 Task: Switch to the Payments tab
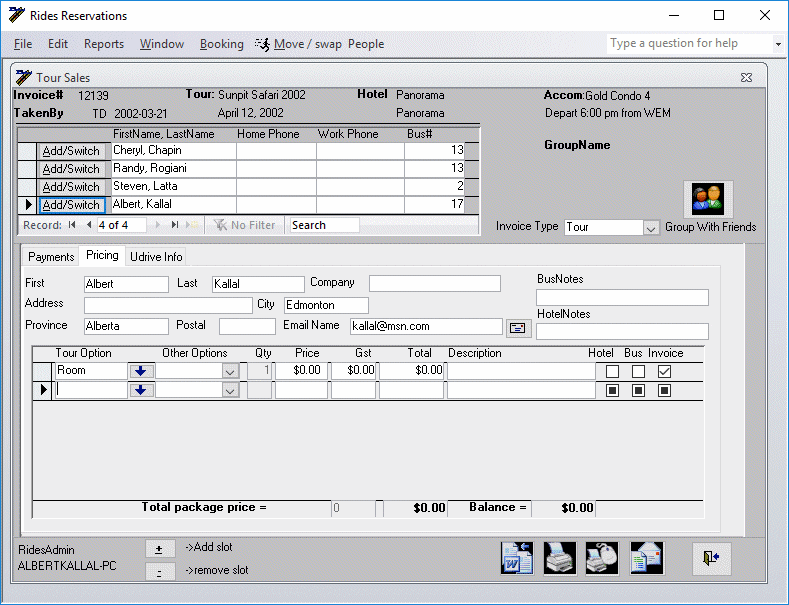click(51, 257)
